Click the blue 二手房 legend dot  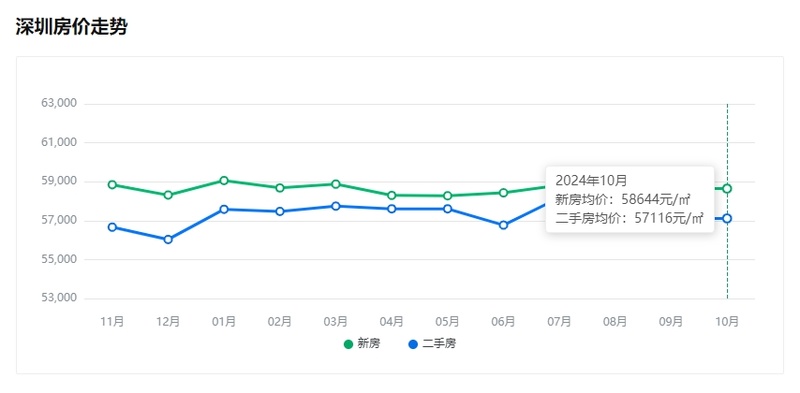pos(413,345)
